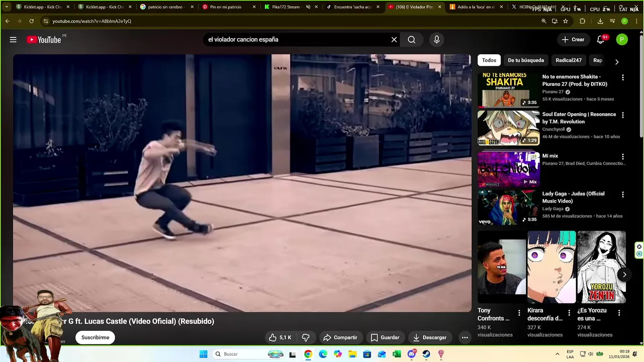This screenshot has height=362, width=644.
Task: Click the Compartir share button
Action: point(340,337)
